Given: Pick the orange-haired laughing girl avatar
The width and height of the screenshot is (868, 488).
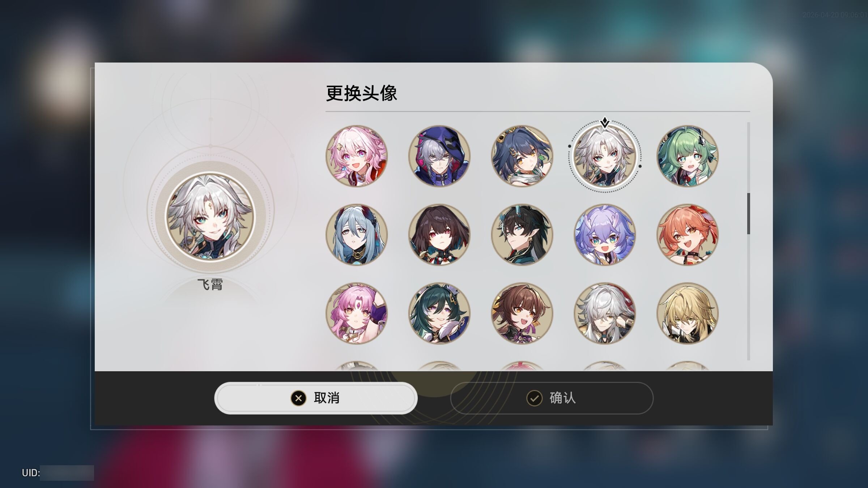Looking at the screenshot, I should (688, 235).
